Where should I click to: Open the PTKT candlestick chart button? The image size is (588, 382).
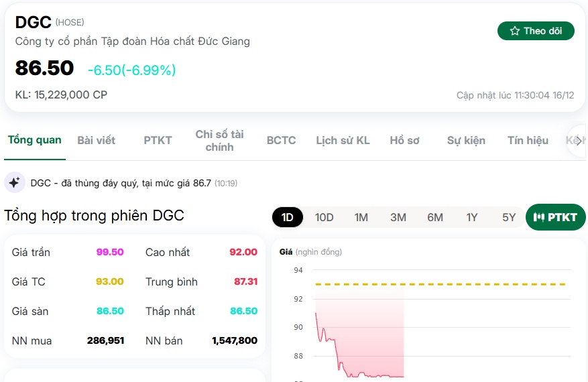555,217
